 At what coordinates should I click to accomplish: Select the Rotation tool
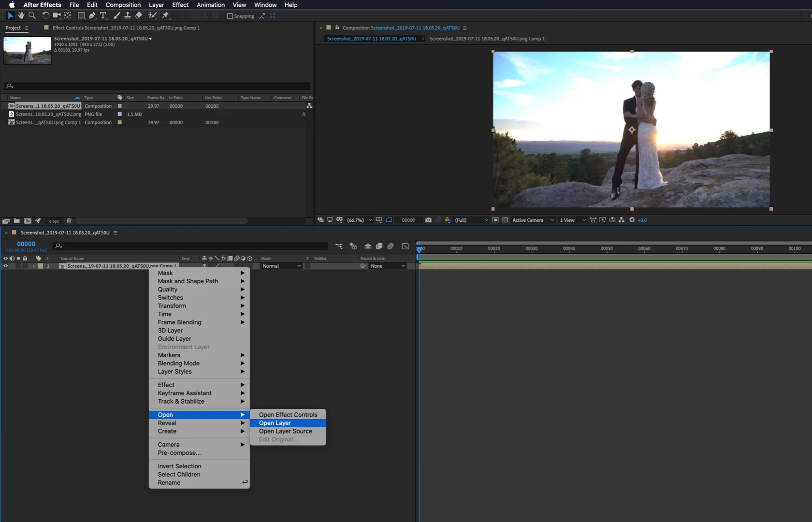pyautogui.click(x=45, y=16)
